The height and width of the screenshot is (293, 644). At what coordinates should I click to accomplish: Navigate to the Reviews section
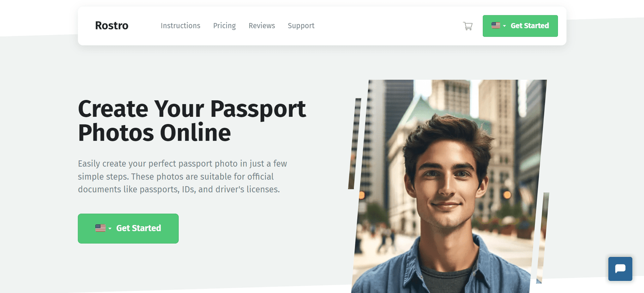[262, 26]
